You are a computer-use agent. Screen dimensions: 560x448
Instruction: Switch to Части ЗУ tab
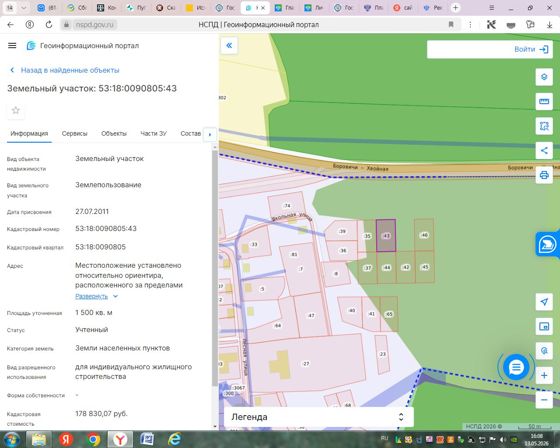point(154,134)
